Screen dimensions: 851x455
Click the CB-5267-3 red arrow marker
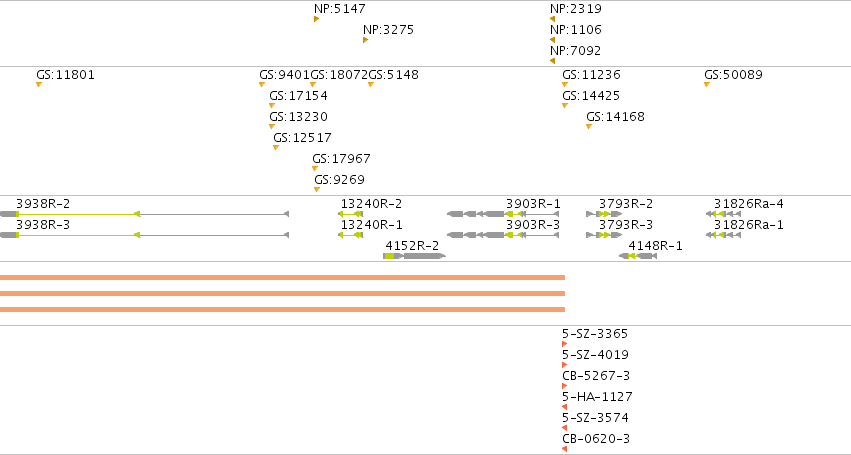pyautogui.click(x=564, y=387)
